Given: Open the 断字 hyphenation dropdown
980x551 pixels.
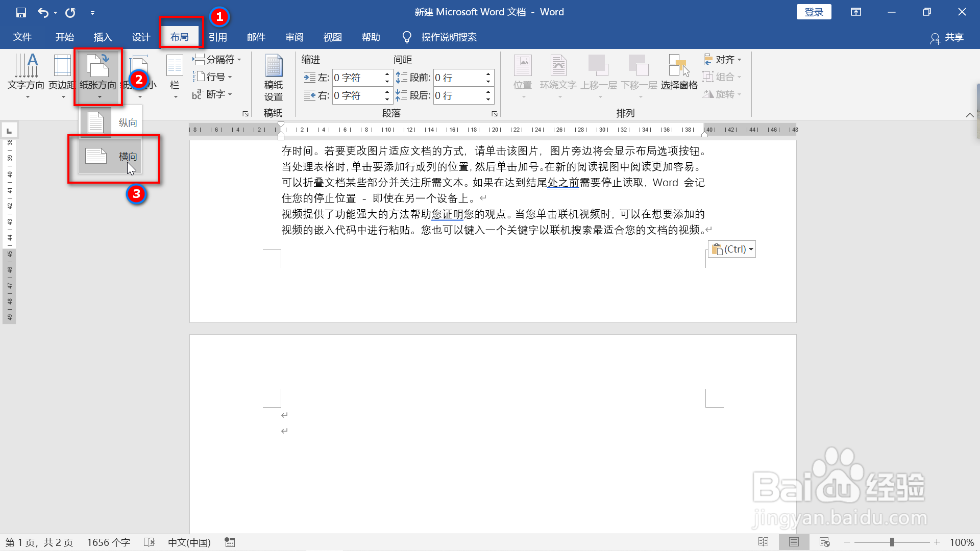Looking at the screenshot, I should pyautogui.click(x=212, y=94).
